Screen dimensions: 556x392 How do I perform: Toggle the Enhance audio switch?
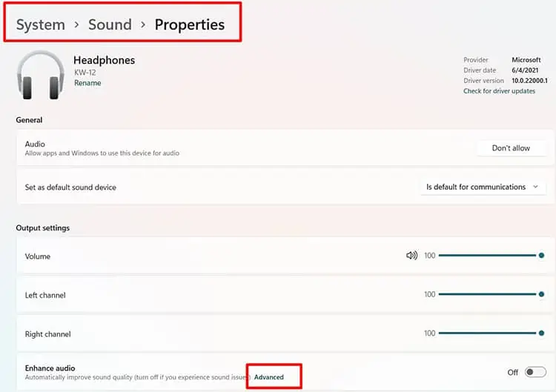coord(535,372)
